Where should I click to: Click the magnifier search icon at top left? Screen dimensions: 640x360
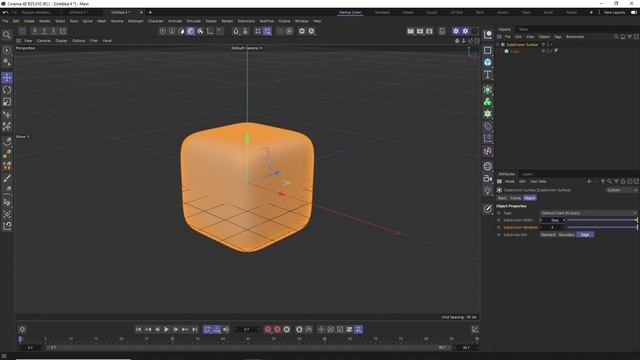(x=7, y=35)
